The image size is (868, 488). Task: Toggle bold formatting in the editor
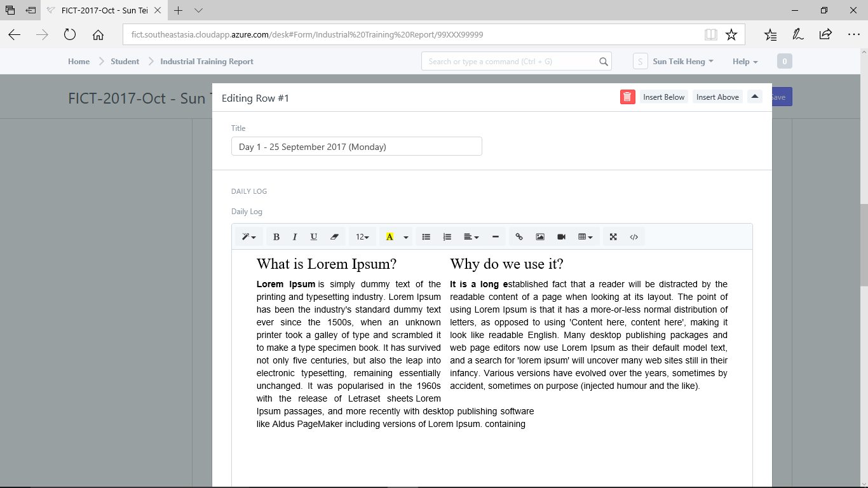pyautogui.click(x=276, y=236)
